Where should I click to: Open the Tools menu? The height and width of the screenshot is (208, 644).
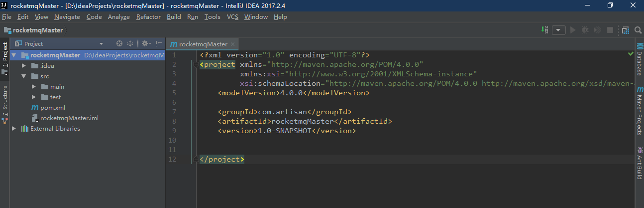[213, 17]
